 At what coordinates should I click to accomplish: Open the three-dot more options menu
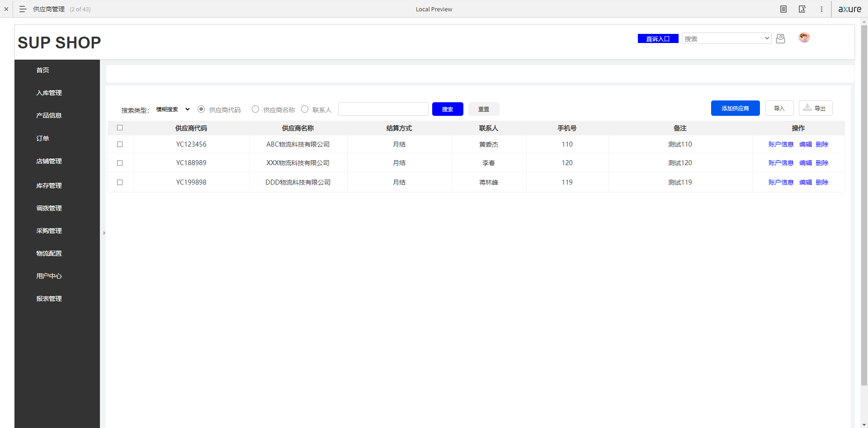[821, 9]
